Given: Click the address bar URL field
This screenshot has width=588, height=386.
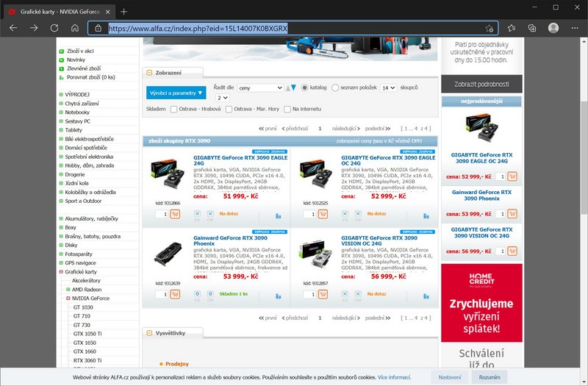Looking at the screenshot, I should pos(293,28).
